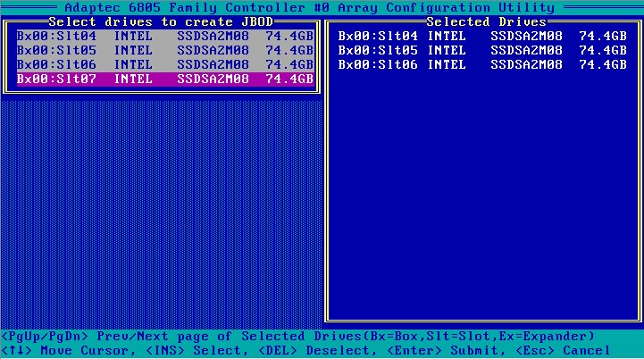Click the highlighted Bx00:Slt07 drive row
This screenshot has height=359, width=644.
[165, 79]
